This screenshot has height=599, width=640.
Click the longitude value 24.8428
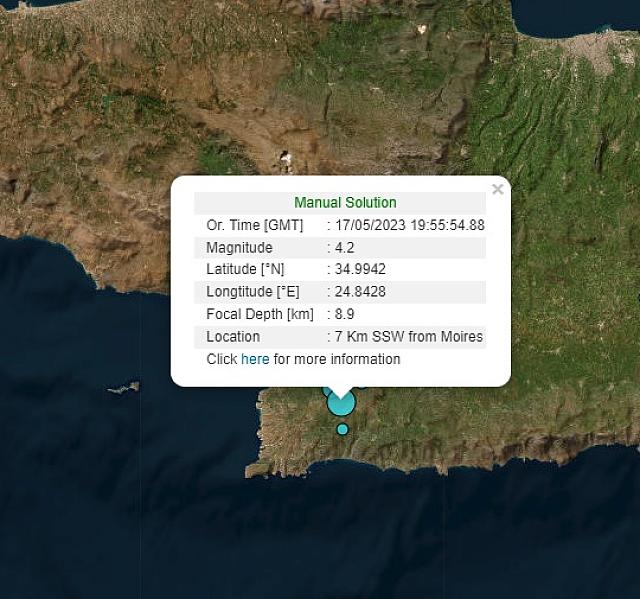(361, 292)
